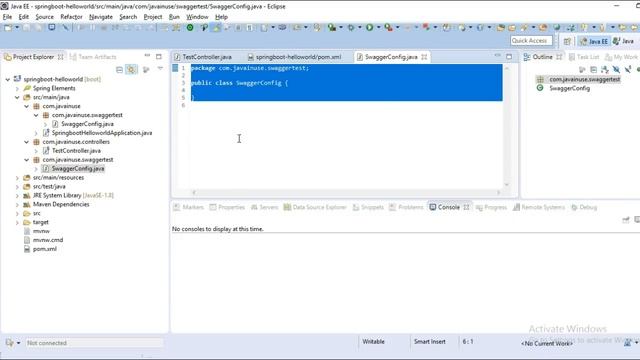Open the Problems tab
Image resolution: width=640 pixels, height=360 pixels.
pos(406,207)
